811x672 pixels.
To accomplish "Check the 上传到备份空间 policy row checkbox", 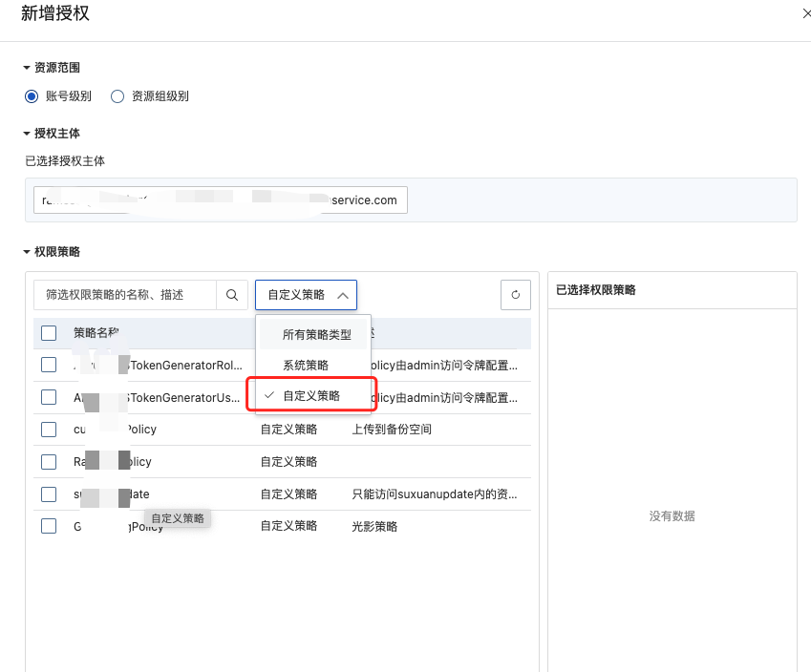I will [49, 430].
